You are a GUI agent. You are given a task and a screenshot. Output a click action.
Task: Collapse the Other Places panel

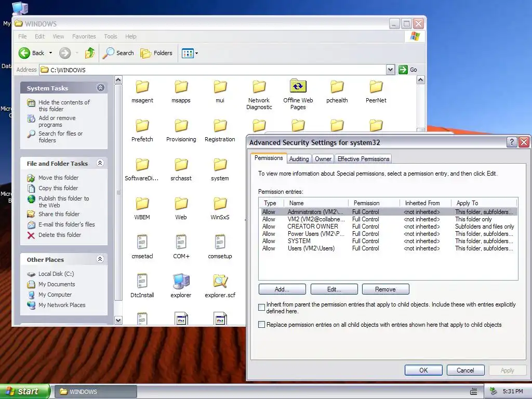[100, 259]
